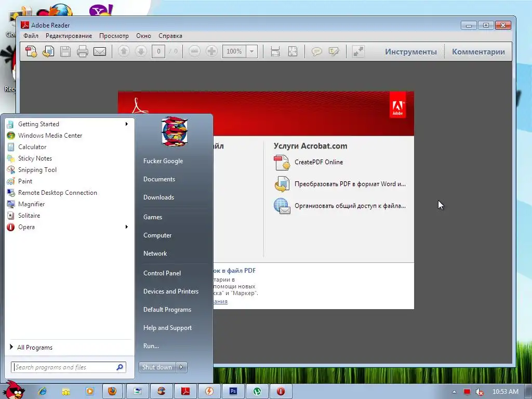
Task: Click the Search programs and files box
Action: [69, 367]
